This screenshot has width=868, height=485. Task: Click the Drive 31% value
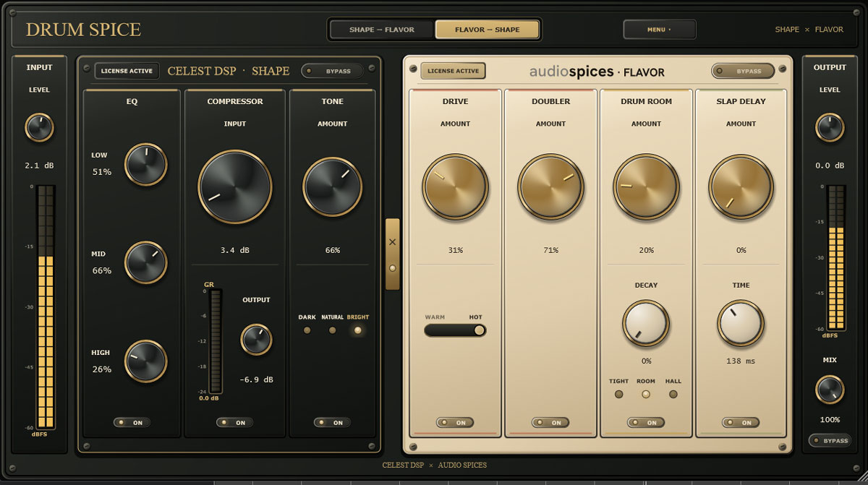(455, 250)
